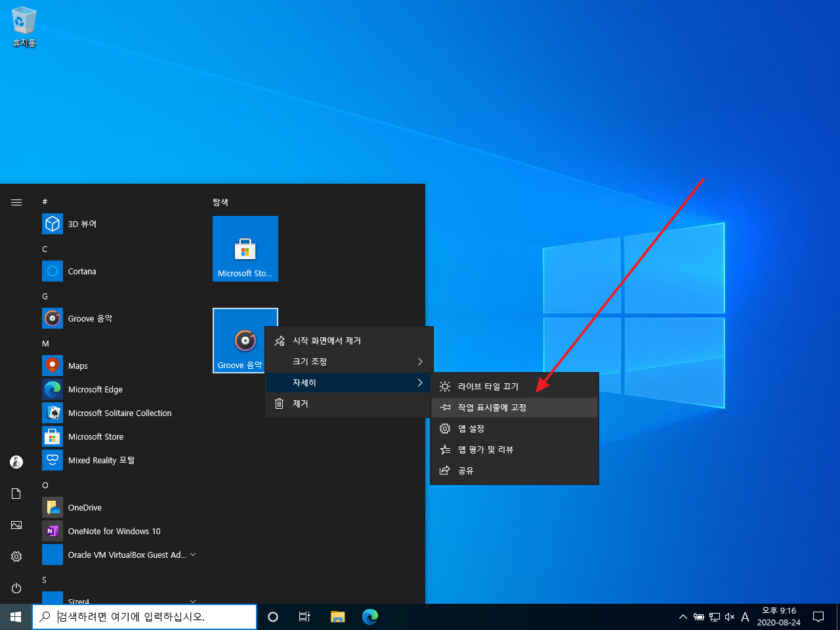Image resolution: width=840 pixels, height=630 pixels.
Task: Click the network tray icon
Action: click(x=715, y=617)
